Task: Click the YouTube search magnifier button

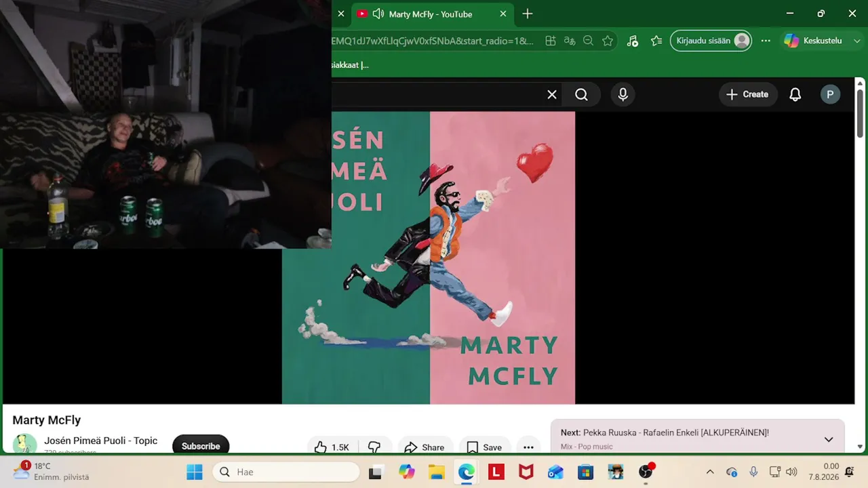Action: [x=582, y=95]
